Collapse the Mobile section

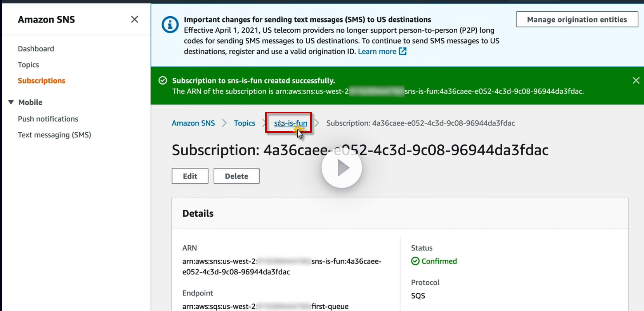pos(11,102)
